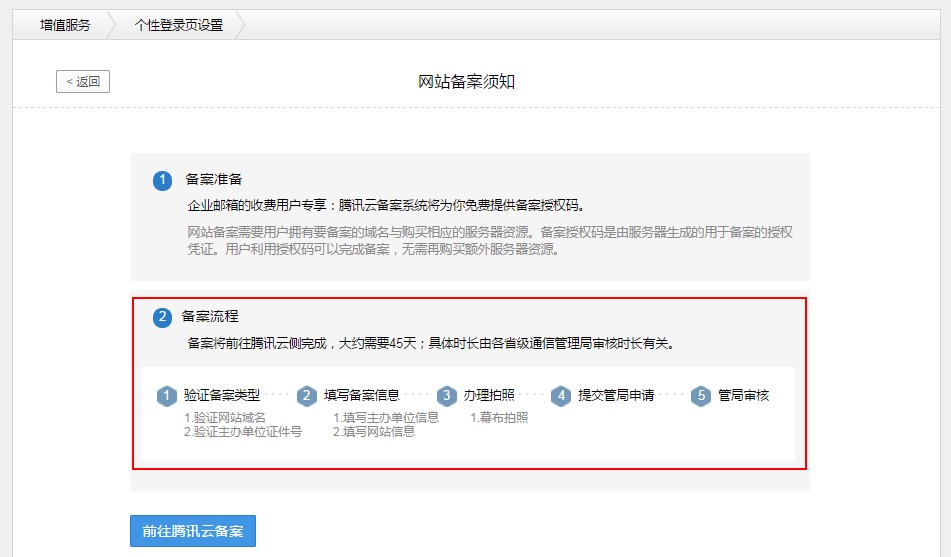Click the 备案准备 section heading text
This screenshot has height=557, width=951.
point(214,180)
